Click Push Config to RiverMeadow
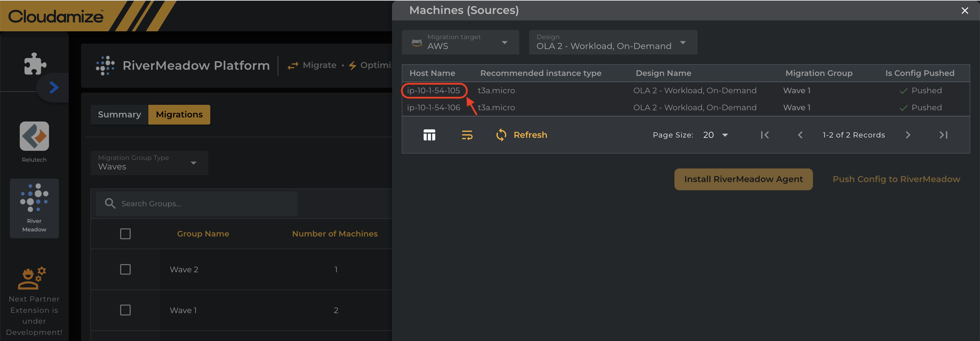This screenshot has width=980, height=341. [x=896, y=179]
